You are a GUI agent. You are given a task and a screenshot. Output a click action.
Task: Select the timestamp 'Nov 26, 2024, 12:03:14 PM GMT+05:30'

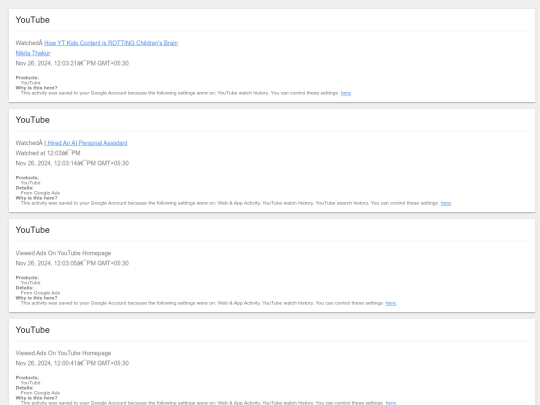click(72, 163)
